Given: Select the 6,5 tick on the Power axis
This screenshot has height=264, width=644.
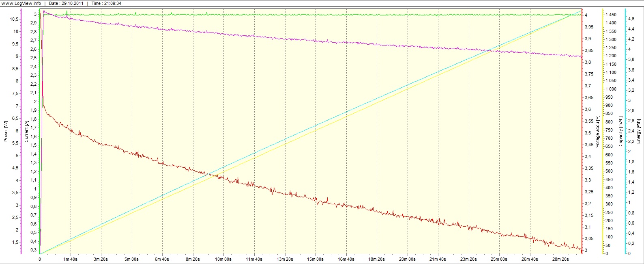Looking at the screenshot, I should point(15,118).
